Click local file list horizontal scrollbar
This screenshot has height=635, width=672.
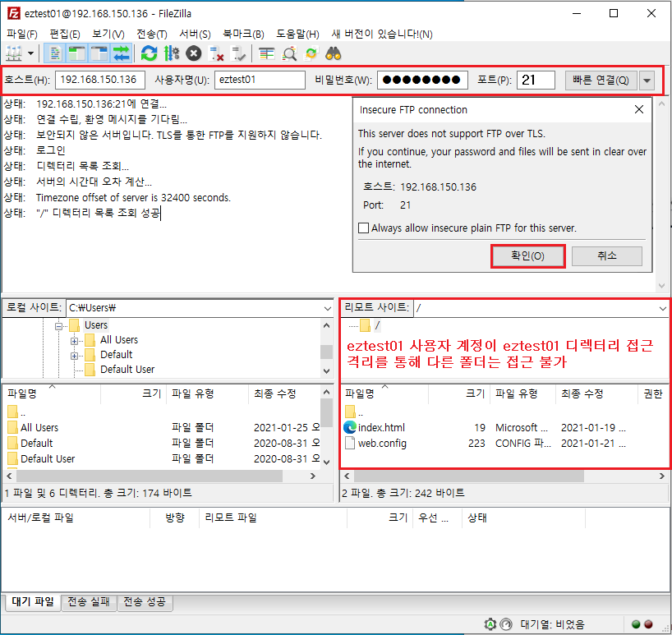pos(150,476)
